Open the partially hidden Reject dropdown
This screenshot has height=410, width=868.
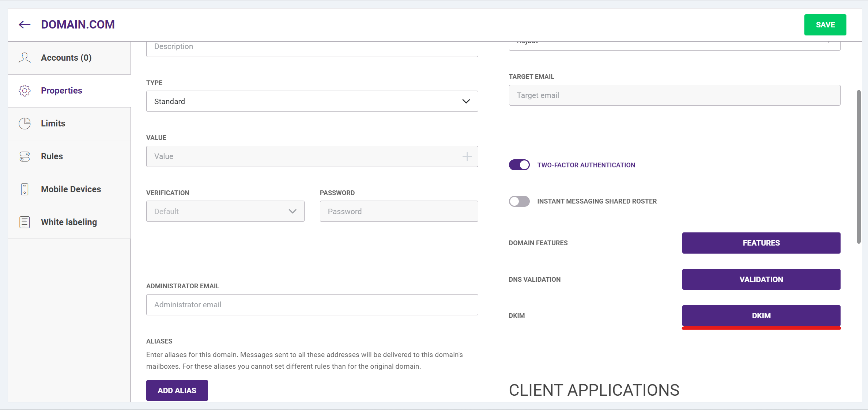674,45
